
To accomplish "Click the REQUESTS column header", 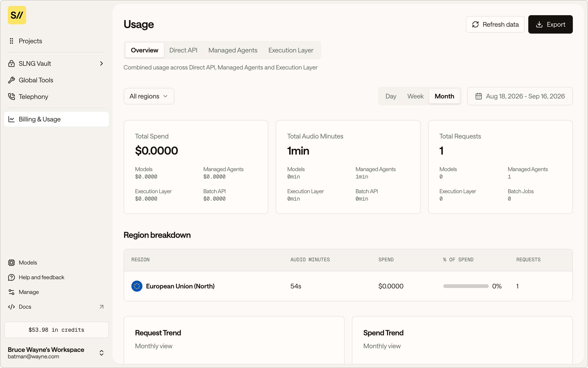I will tap(529, 259).
